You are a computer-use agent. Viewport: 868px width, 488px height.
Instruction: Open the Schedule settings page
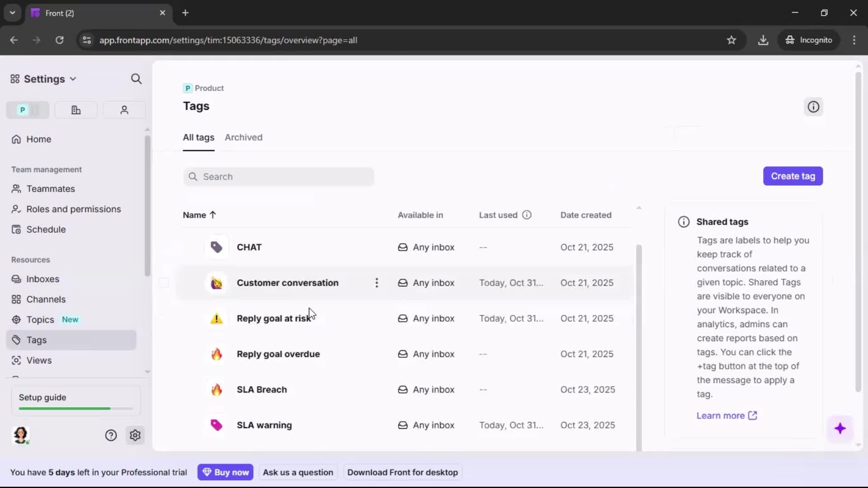(x=45, y=230)
